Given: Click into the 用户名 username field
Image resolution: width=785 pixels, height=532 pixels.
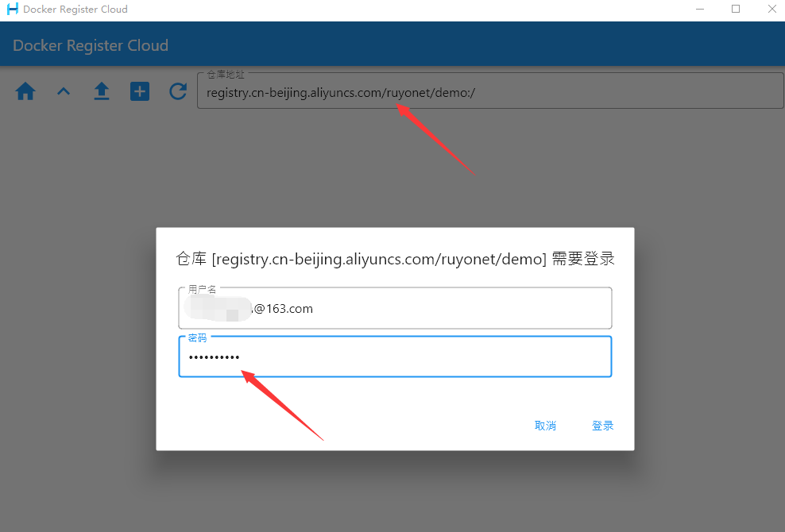Looking at the screenshot, I should point(395,308).
